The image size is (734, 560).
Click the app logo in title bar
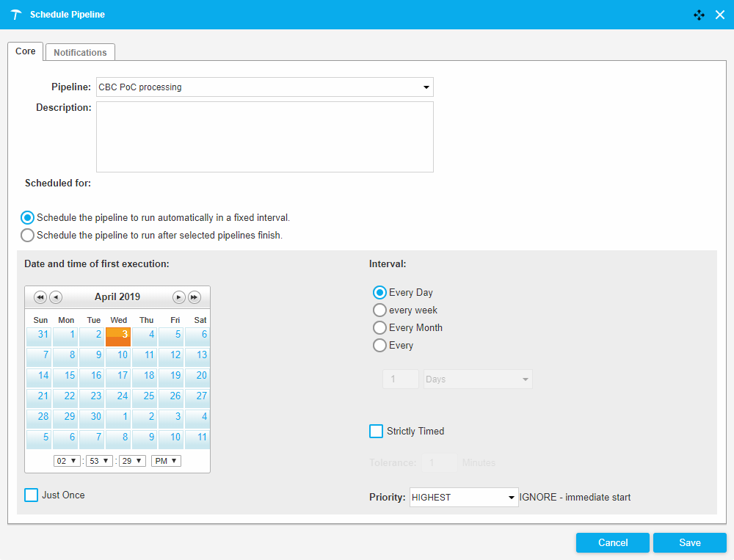(16, 15)
